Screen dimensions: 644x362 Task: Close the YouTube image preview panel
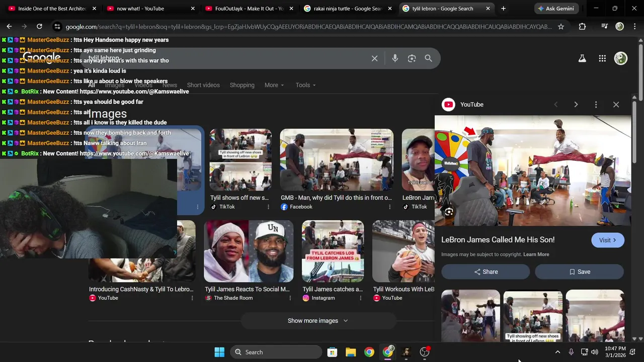pyautogui.click(x=616, y=105)
